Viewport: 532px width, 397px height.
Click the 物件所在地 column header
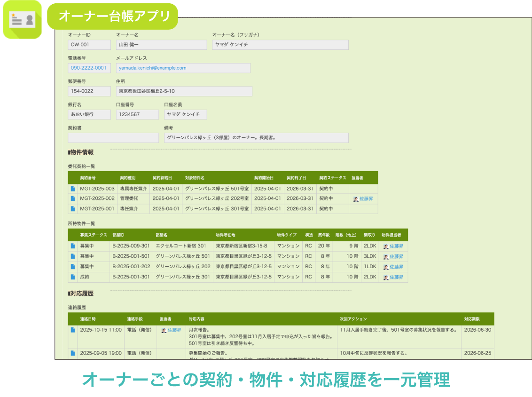tap(225, 235)
